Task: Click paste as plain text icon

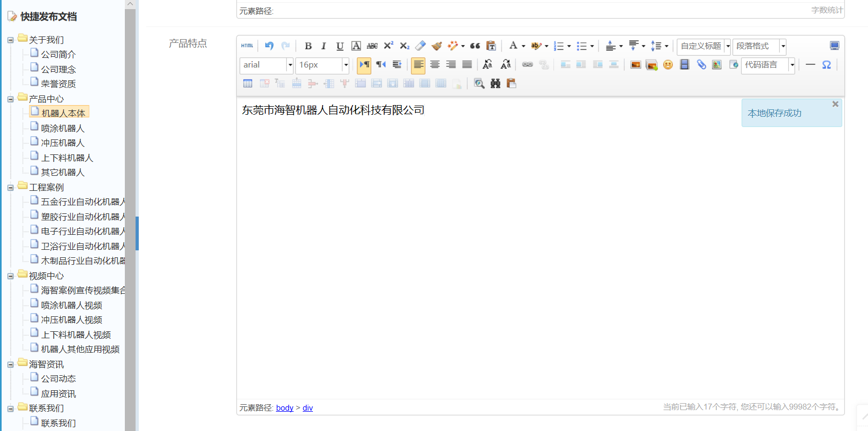Action: pos(491,46)
